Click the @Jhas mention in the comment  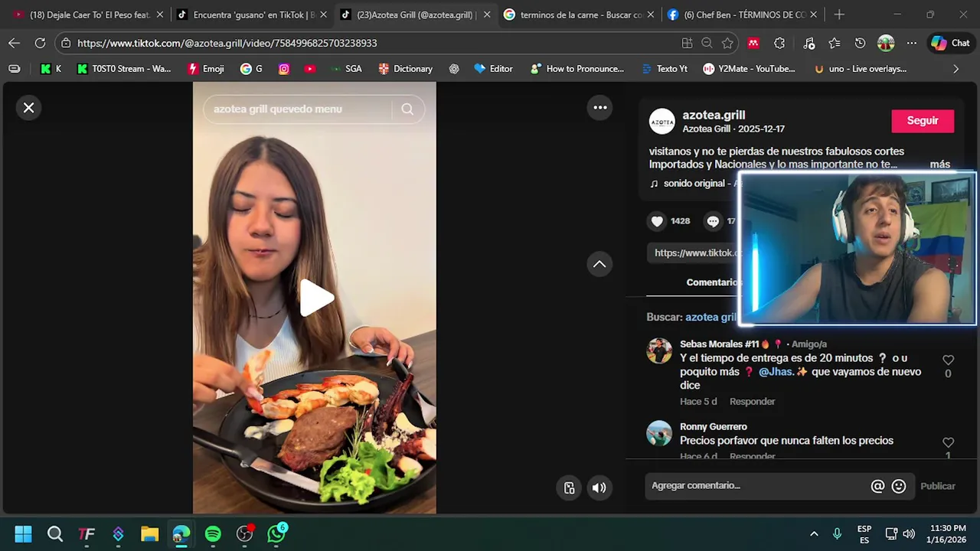coord(776,372)
